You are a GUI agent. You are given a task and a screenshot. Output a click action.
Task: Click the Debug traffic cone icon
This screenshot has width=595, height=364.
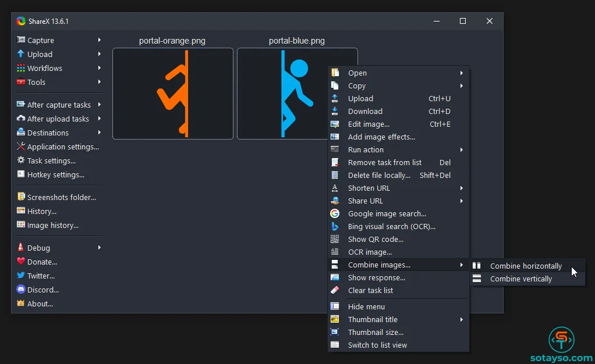tap(21, 247)
